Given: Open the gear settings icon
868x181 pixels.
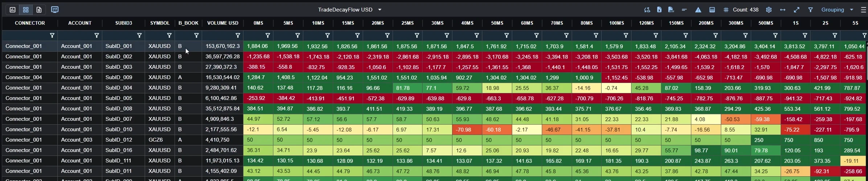Looking at the screenshot, I should (769, 10).
